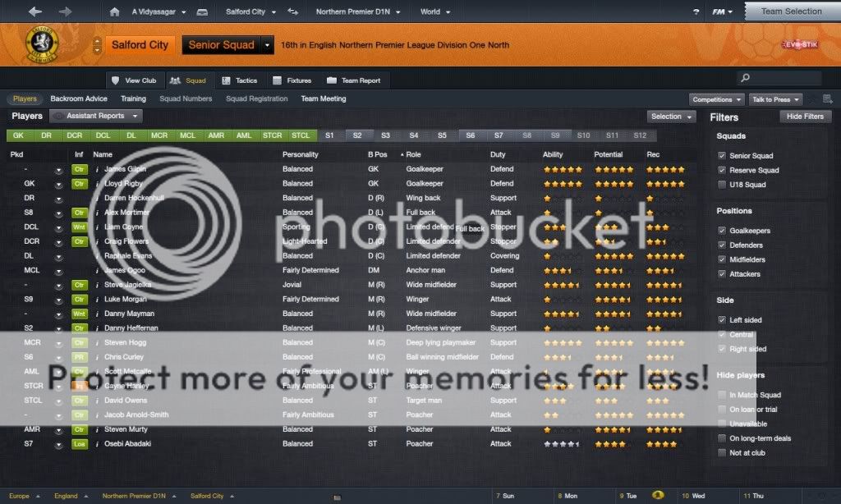Viewport: 841px width, 504px height.
Task: Open help with the question mark icon
Action: pyautogui.click(x=696, y=11)
